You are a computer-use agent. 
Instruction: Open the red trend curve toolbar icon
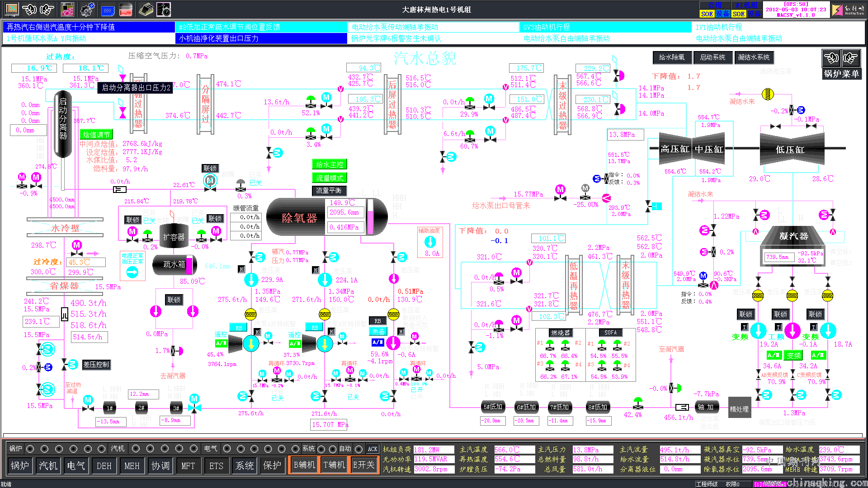click(x=126, y=9)
